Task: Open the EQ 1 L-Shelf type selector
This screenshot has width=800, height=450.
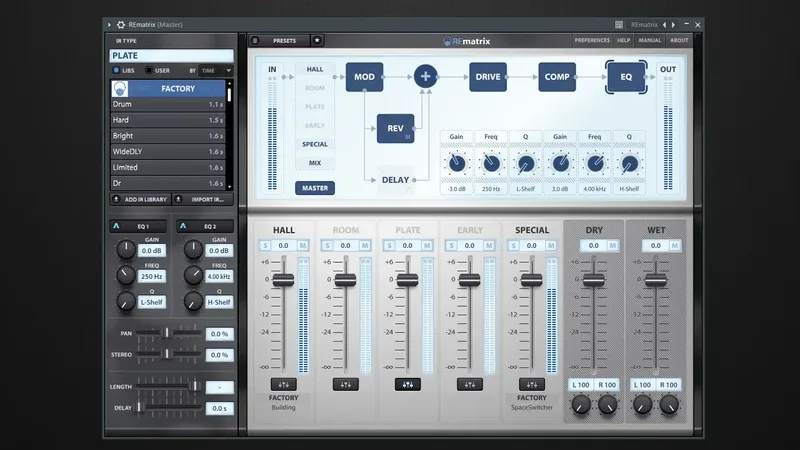Action: [x=152, y=303]
